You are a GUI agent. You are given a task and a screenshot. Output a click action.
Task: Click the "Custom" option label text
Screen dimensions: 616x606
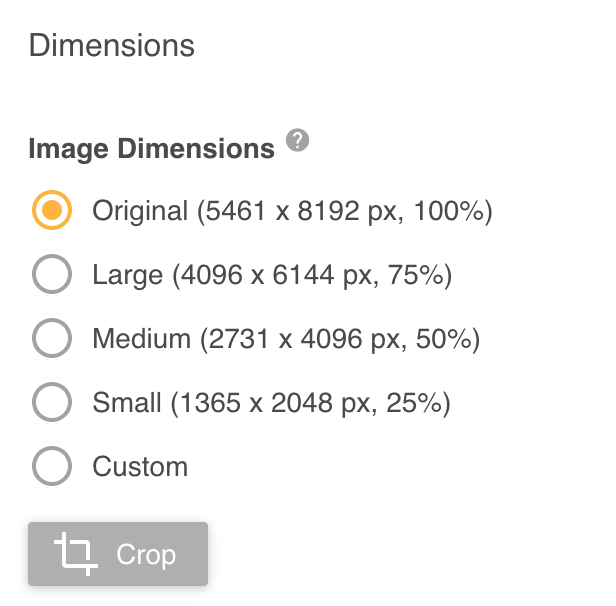[140, 467]
